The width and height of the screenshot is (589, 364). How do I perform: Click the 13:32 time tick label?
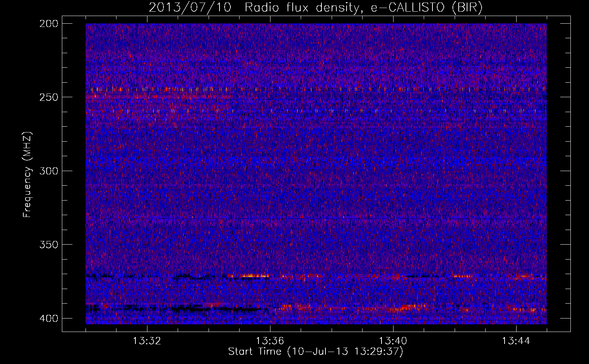click(x=147, y=341)
